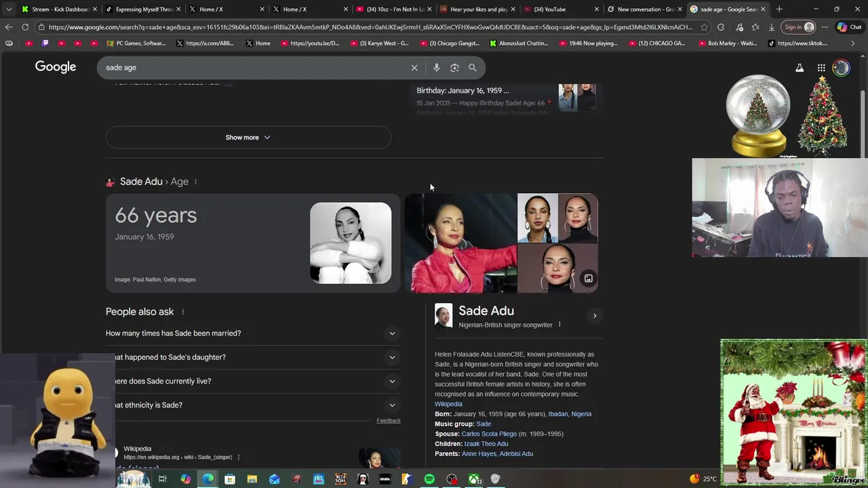Bookmark this page with the star icon
The width and height of the screenshot is (868, 488).
tap(705, 27)
